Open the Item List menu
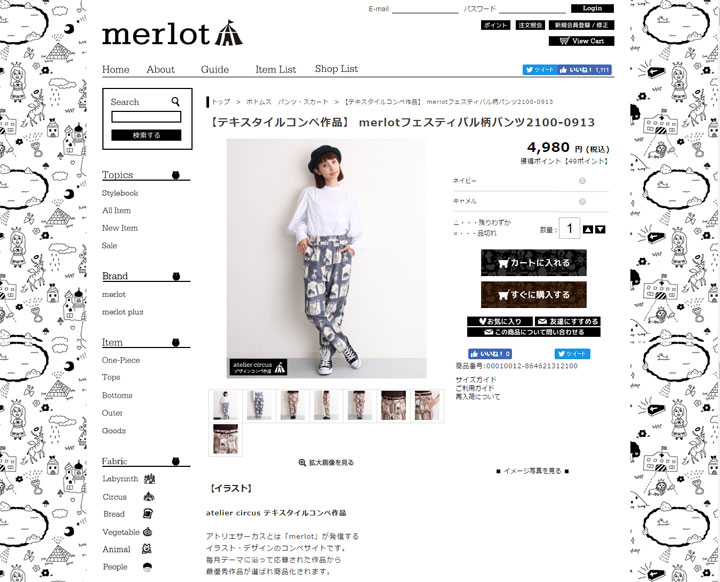This screenshot has height=582, width=720. click(x=276, y=69)
